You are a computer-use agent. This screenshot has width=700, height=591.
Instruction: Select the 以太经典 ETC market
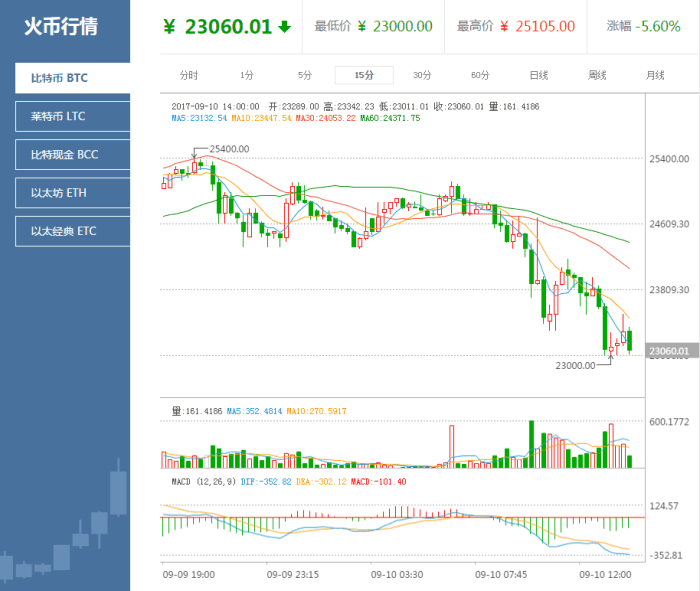(73, 231)
